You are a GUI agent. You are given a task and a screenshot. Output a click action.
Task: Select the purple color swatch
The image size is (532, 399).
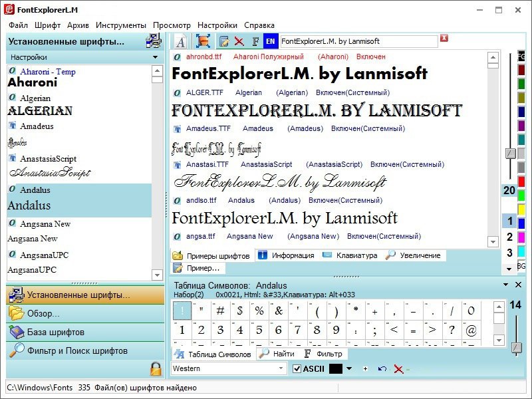521,126
